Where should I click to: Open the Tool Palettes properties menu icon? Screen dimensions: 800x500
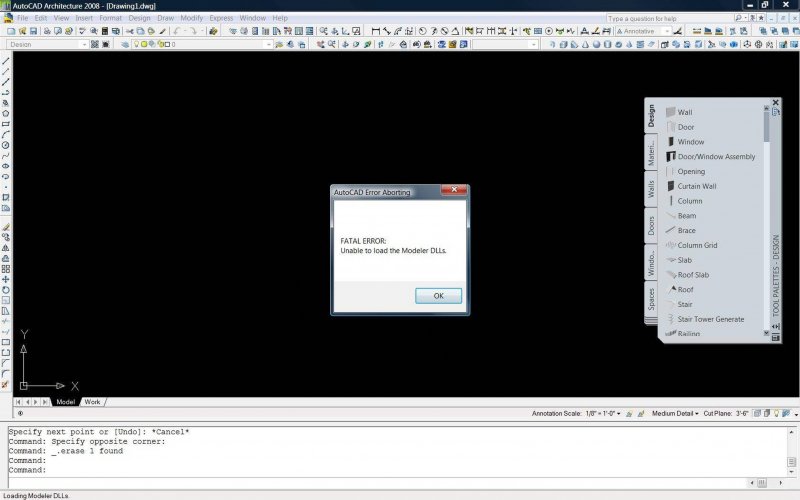(x=776, y=337)
